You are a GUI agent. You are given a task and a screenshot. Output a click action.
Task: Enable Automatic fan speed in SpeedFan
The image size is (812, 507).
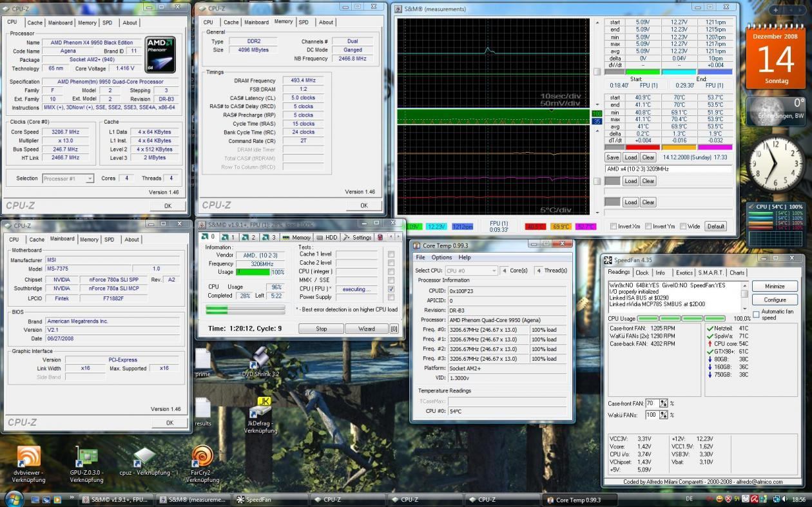pos(757,314)
